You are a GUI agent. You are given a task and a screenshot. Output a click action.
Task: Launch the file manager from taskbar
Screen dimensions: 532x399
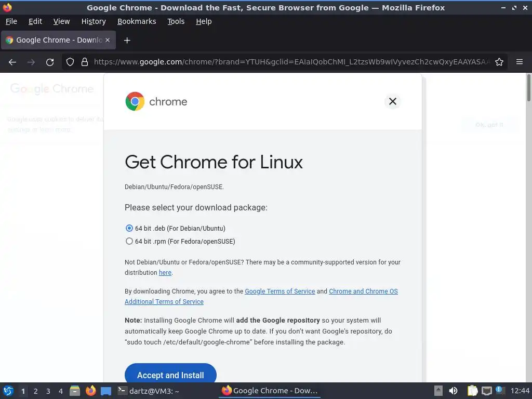coord(75,391)
